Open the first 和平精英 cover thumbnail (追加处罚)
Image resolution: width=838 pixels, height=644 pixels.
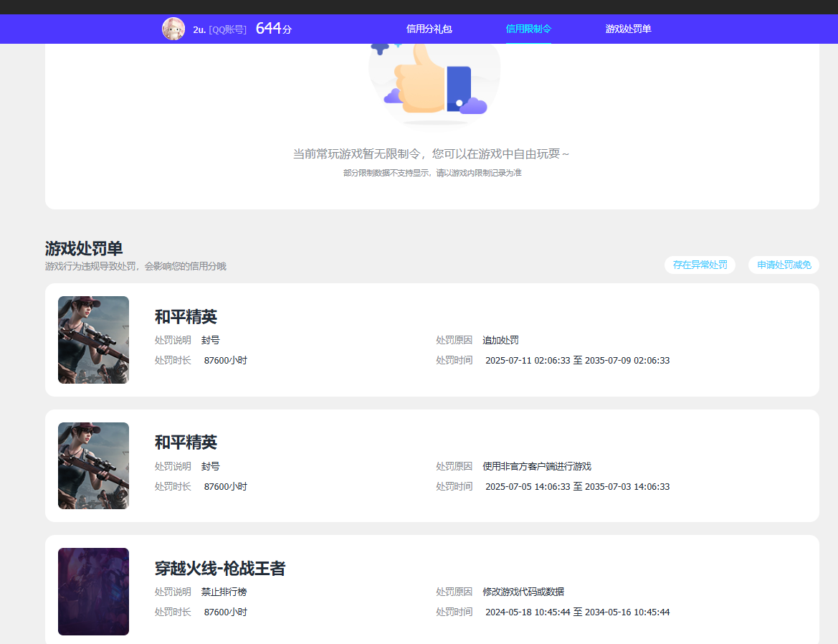93,340
